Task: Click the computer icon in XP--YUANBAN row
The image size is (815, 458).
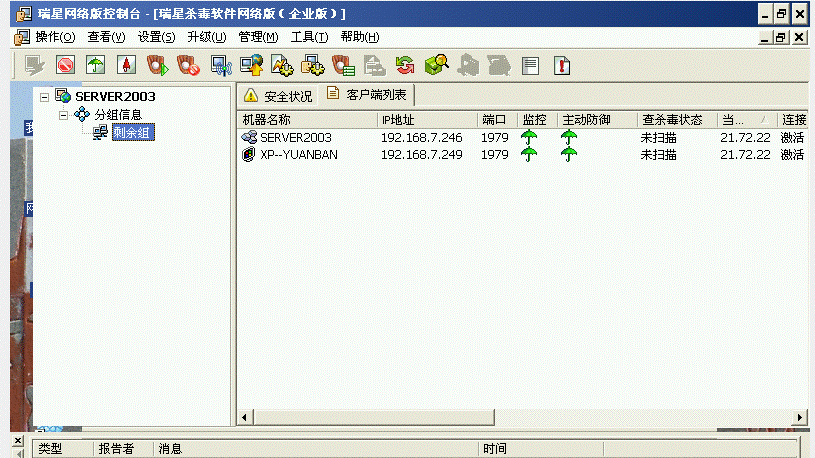Action: 249,154
